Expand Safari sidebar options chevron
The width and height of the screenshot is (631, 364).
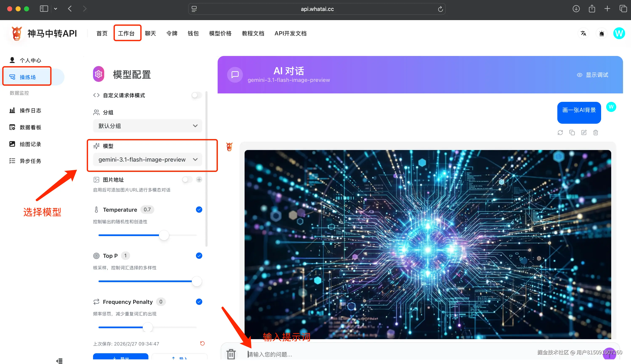click(x=56, y=9)
